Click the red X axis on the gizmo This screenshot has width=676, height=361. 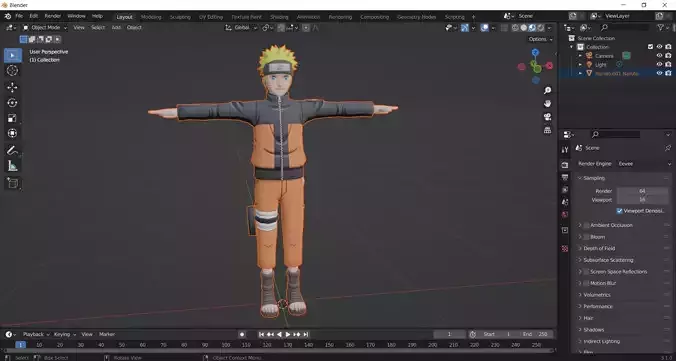(549, 66)
